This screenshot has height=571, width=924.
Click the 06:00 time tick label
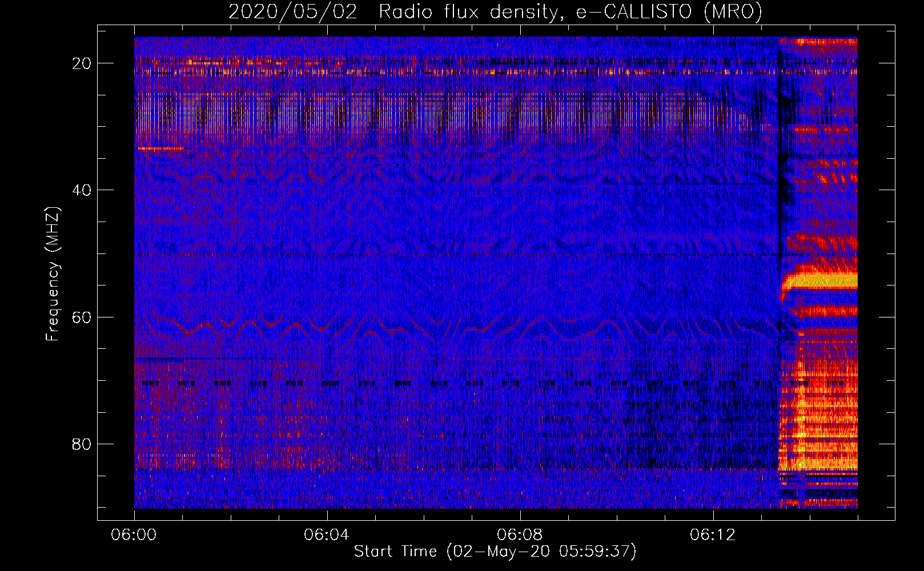click(134, 535)
